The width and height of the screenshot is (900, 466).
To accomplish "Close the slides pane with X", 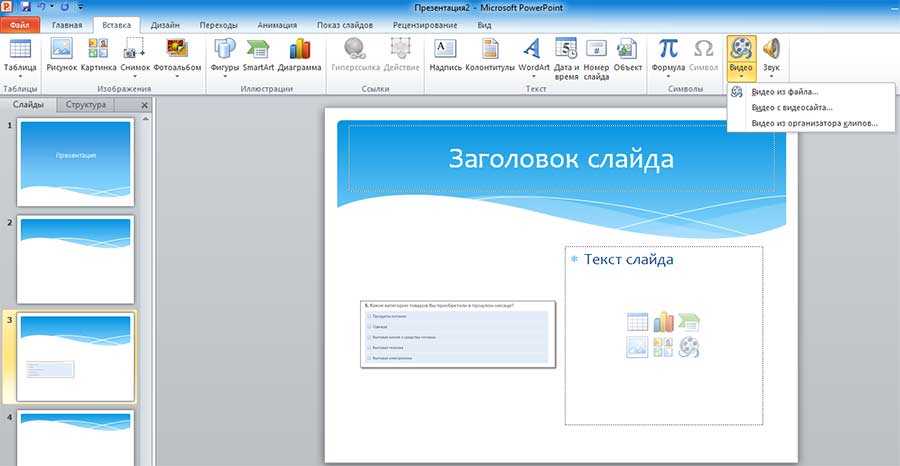I will [144, 106].
